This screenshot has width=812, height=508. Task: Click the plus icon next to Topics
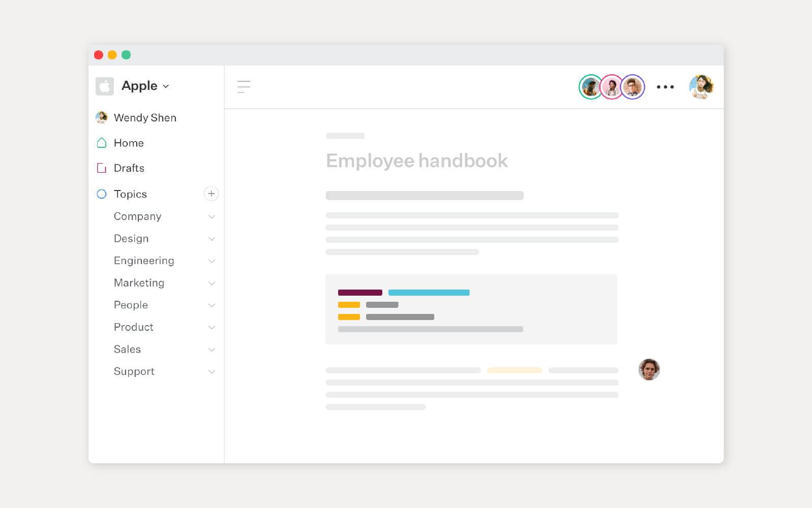coord(211,194)
